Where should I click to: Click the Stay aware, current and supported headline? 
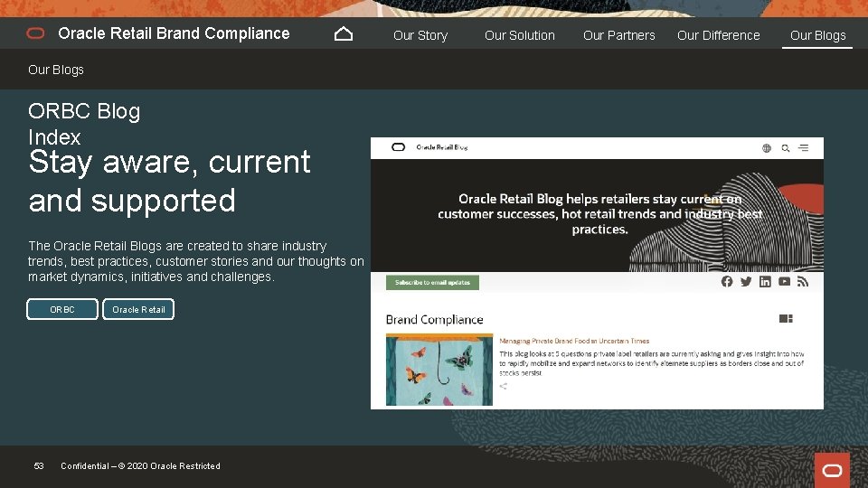169,181
